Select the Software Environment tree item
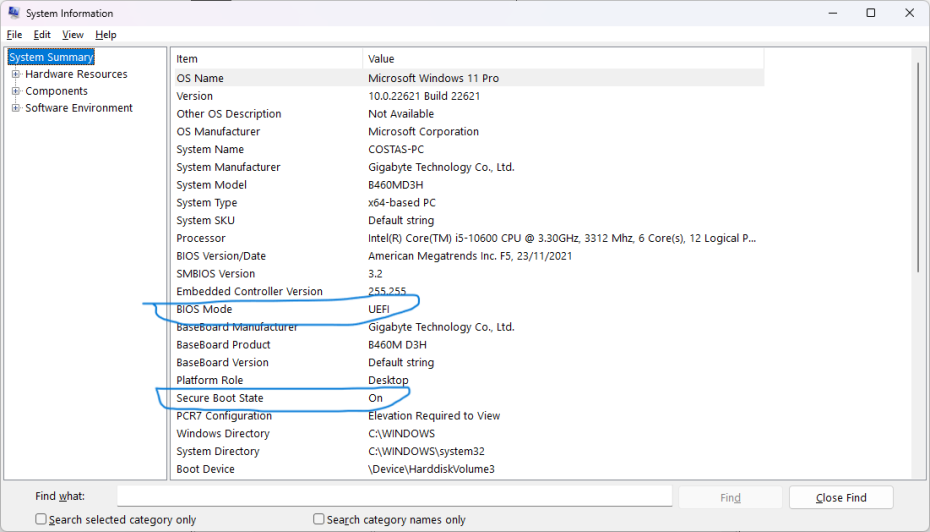 [79, 108]
